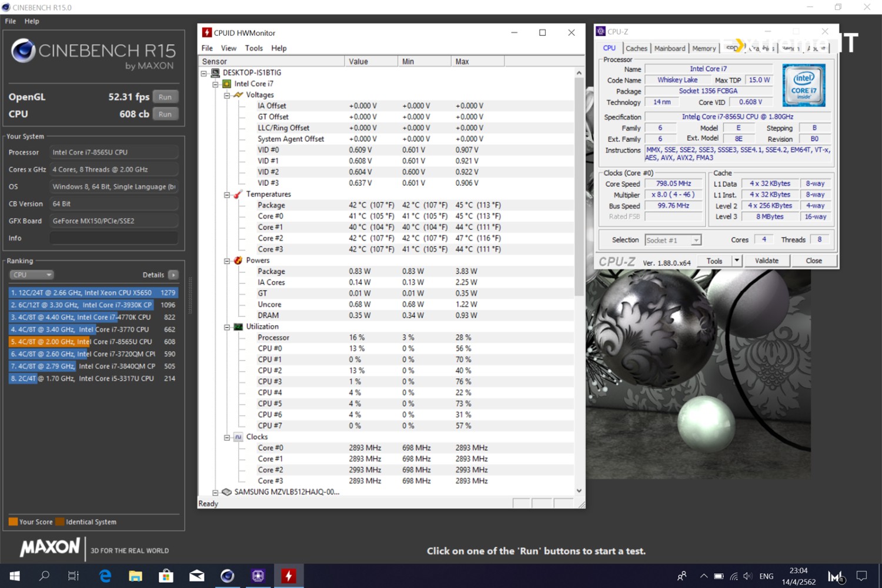
Task: Open HWMonitor File menu
Action: coord(207,48)
